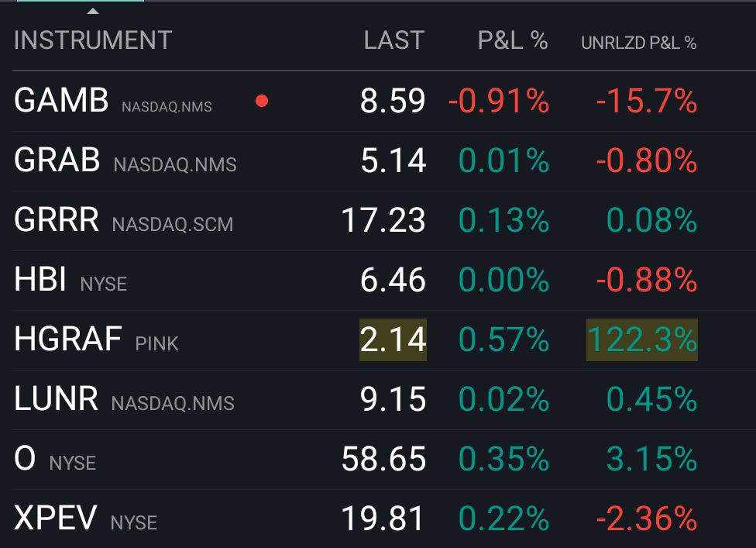Click the NASDAQ.SCM exchange label for GRRR

[173, 224]
